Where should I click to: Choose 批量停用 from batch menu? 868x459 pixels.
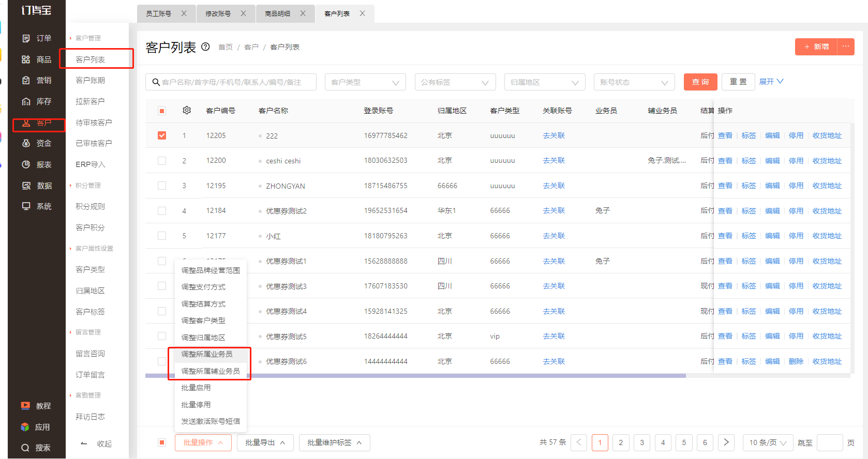pyautogui.click(x=211, y=405)
